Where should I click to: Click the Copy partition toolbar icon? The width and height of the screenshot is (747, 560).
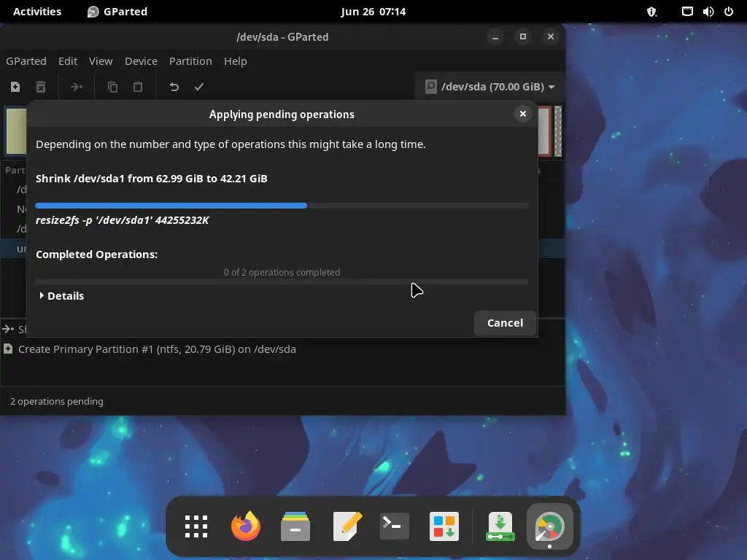click(x=112, y=87)
